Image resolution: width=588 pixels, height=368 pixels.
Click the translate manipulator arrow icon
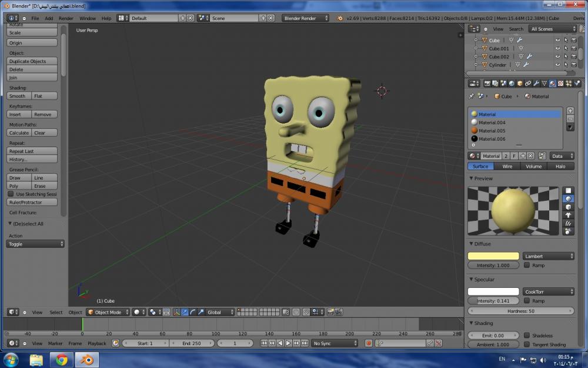[x=185, y=312]
